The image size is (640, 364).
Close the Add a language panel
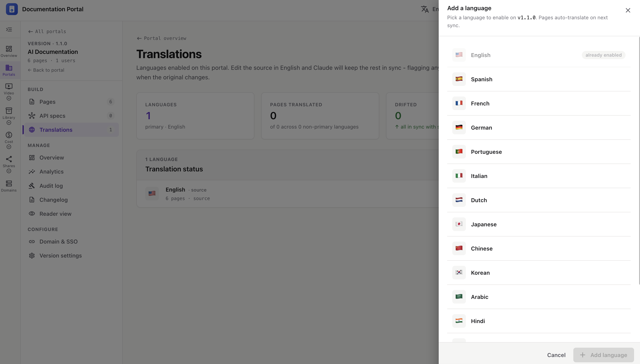pyautogui.click(x=628, y=10)
